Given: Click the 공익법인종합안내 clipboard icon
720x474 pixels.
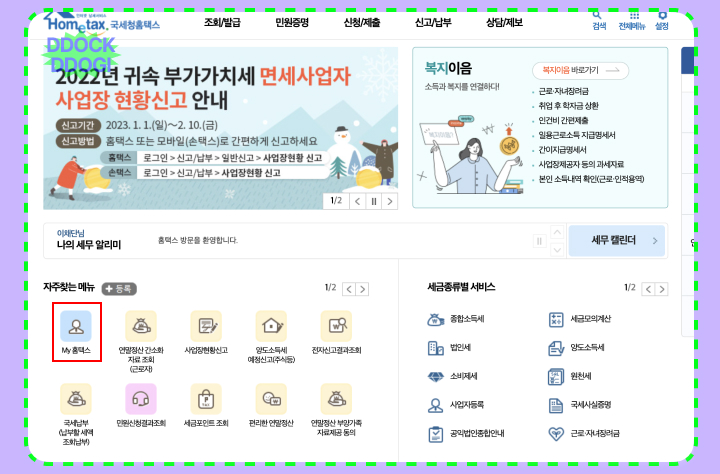Looking at the screenshot, I should (x=435, y=434).
